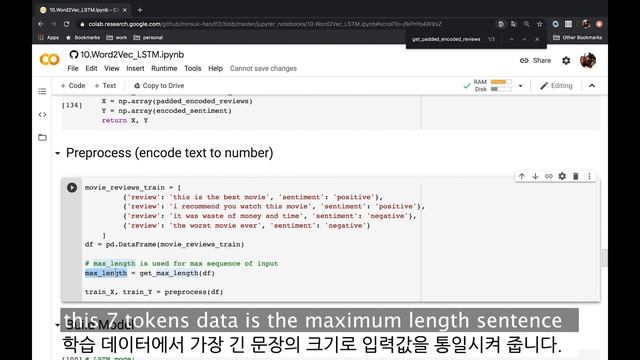The image size is (640, 360).
Task: Open the RAM/Disk runtime dropdown arrow
Action: (x=520, y=86)
